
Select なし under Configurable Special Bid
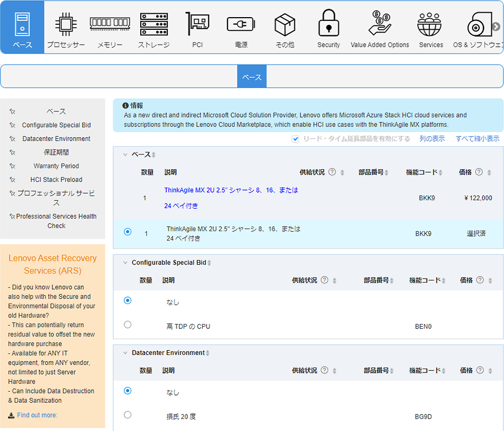point(128,301)
